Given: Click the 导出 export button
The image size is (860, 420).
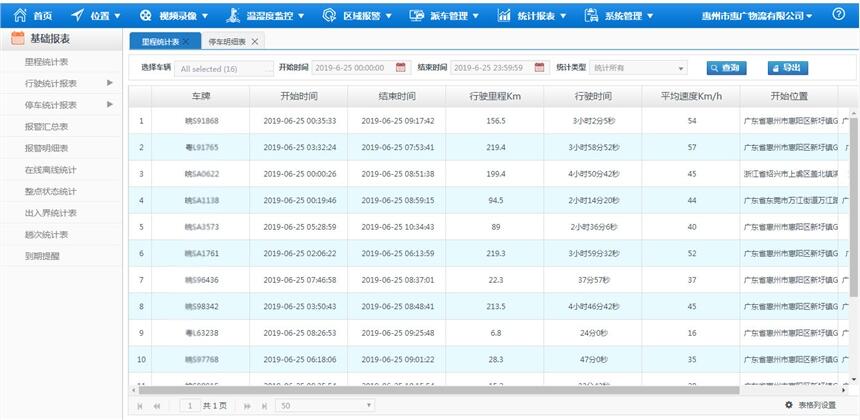Looking at the screenshot, I should (x=788, y=67).
